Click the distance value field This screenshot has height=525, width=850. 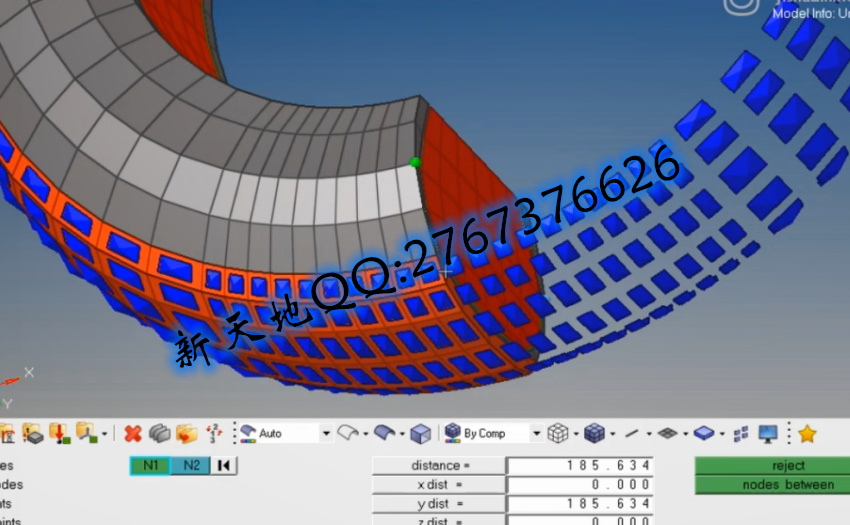pyautogui.click(x=580, y=465)
